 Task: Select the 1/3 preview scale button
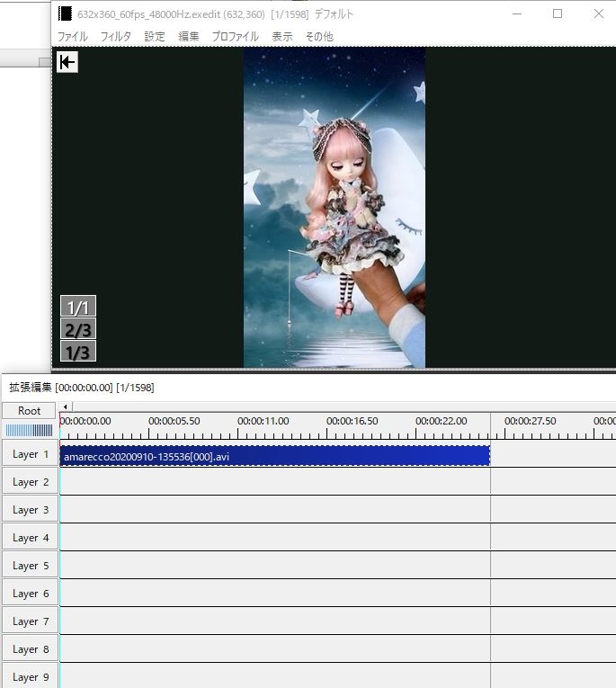click(78, 352)
